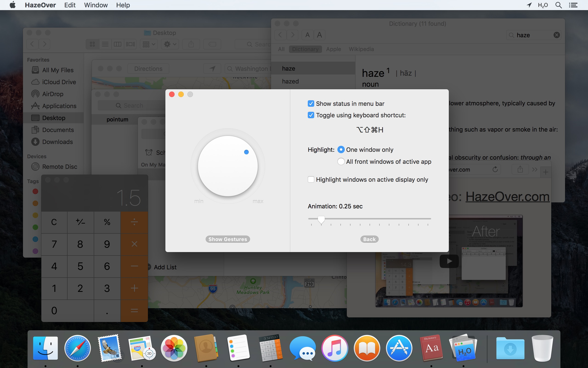588x368 pixels.
Task: Click the intensity dial knob
Action: (228, 166)
